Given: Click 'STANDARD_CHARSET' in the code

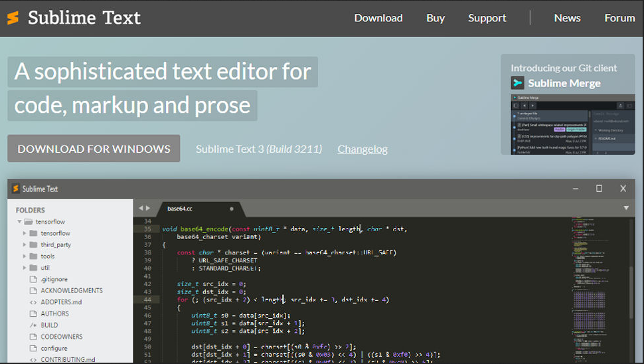Looking at the screenshot, I should [x=228, y=268].
